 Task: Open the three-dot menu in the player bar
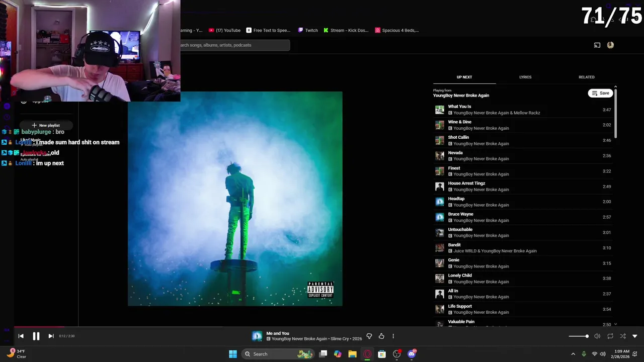[x=393, y=336]
